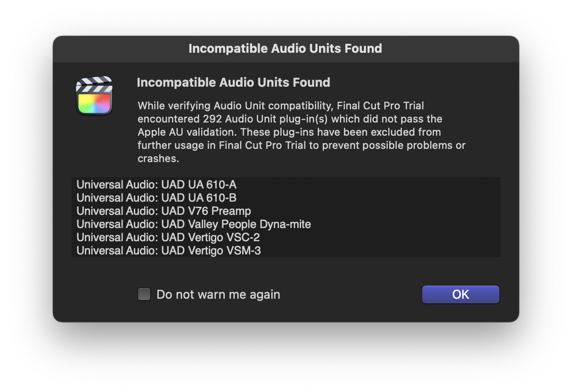This screenshot has height=392, width=572.
Task: Click blank dialog area between checkbox and OK
Action: pyautogui.click(x=351, y=294)
